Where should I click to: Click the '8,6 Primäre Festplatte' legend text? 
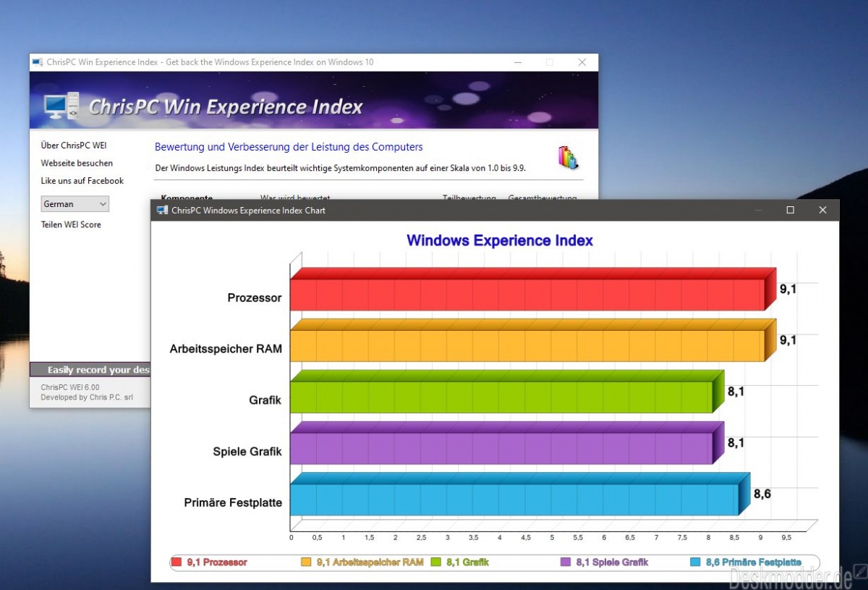click(753, 562)
